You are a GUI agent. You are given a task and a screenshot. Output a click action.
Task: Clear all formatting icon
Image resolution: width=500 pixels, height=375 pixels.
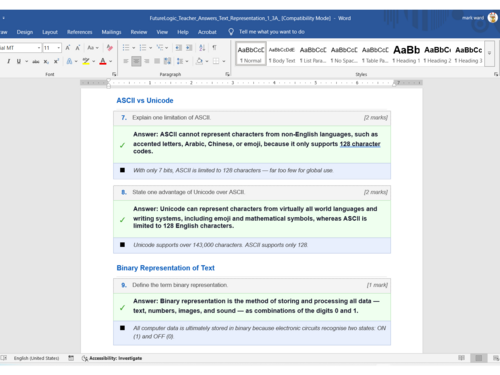coord(109,48)
